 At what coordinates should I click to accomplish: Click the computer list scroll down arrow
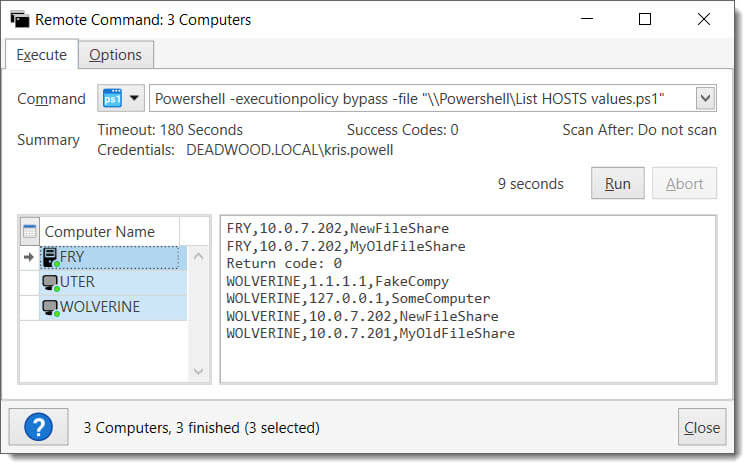(x=199, y=371)
